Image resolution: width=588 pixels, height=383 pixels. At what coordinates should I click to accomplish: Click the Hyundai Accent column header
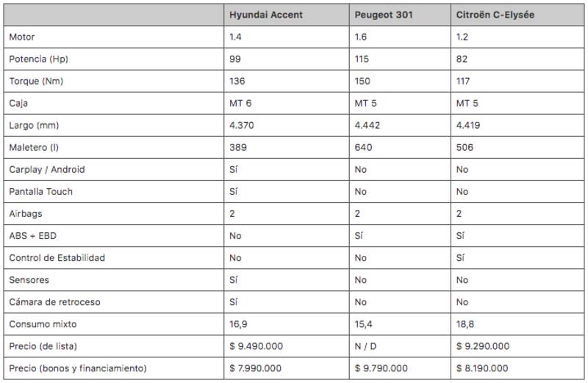(266, 15)
